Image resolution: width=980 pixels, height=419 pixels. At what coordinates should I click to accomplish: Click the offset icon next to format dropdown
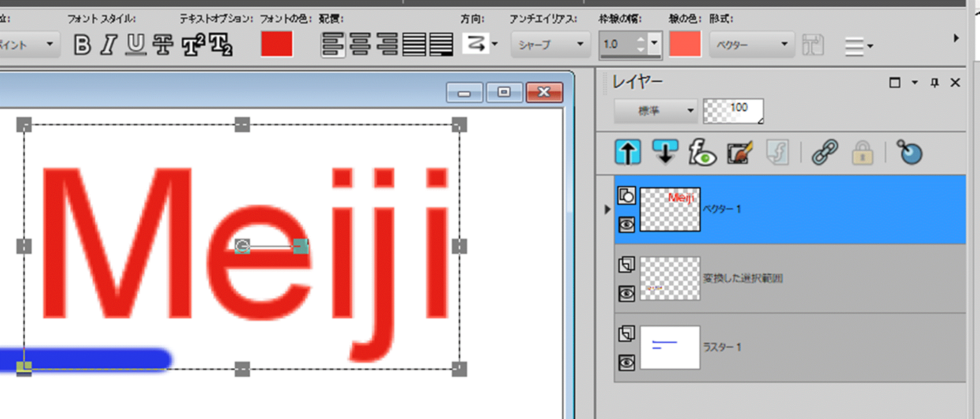[x=813, y=45]
